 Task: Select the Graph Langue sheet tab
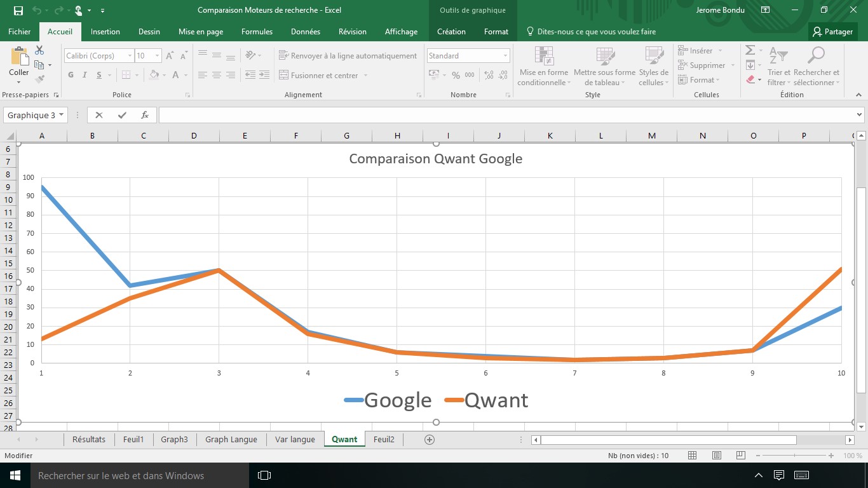pos(231,439)
